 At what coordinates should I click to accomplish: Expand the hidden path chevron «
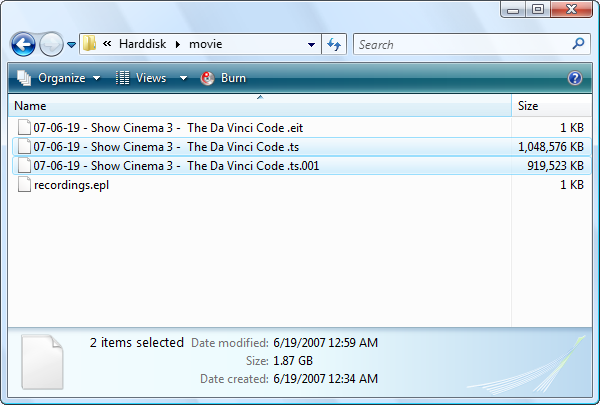click(107, 44)
